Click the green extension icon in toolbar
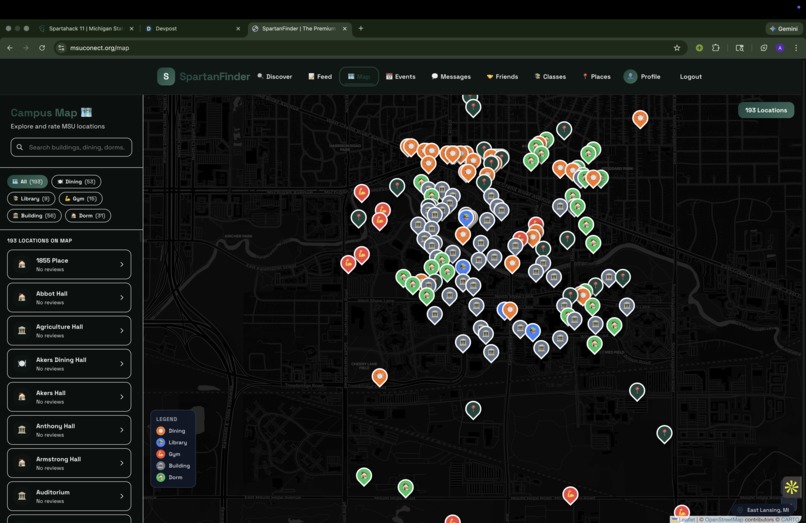 coord(699,48)
